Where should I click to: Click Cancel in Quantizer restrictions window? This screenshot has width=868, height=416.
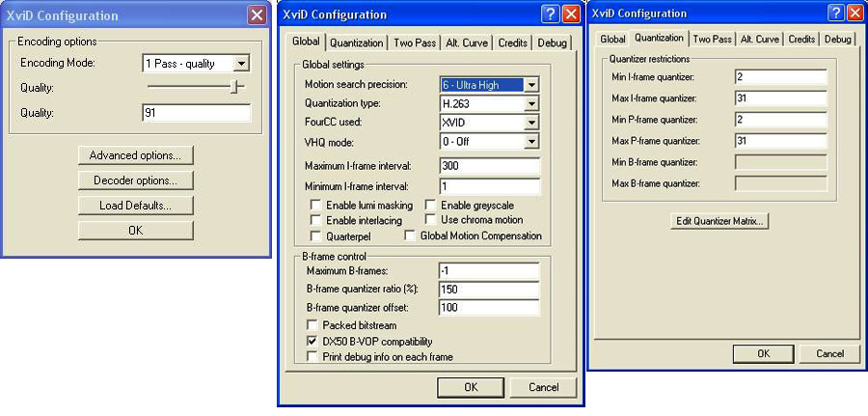pyautogui.click(x=829, y=354)
